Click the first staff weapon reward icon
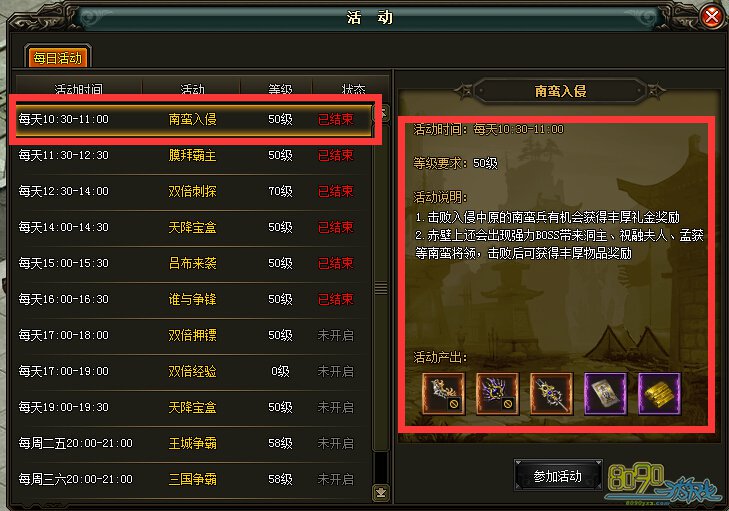The image size is (729, 511). click(443, 393)
